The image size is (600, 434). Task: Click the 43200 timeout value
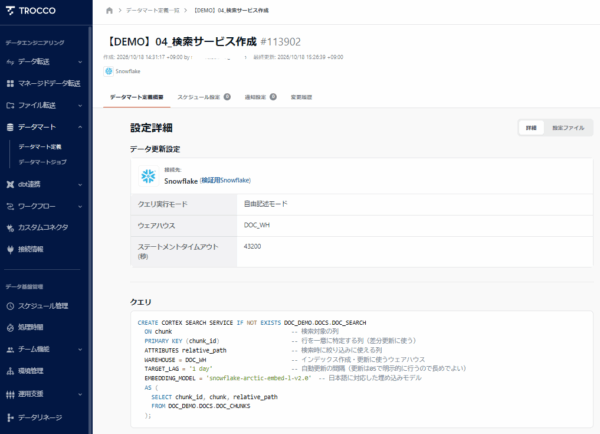(252, 246)
